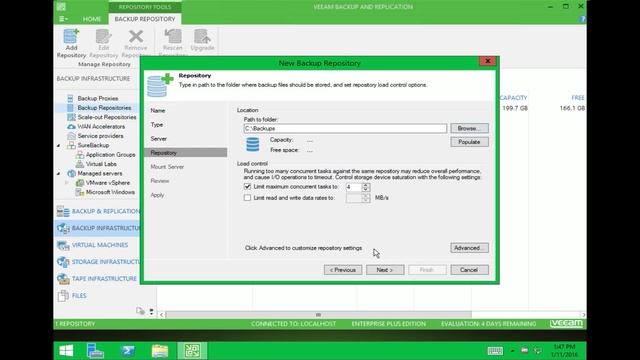Open the Tape Infrastructure view
The height and width of the screenshot is (360, 640).
click(104, 278)
